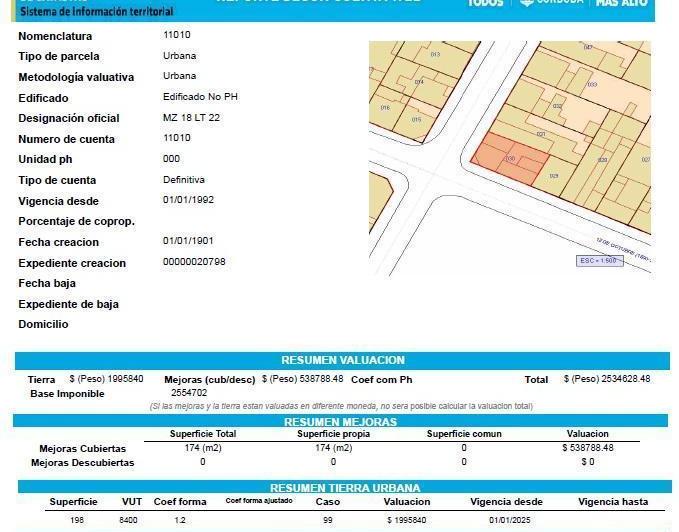Click the Mejoras Cubiertas row label

click(83, 448)
